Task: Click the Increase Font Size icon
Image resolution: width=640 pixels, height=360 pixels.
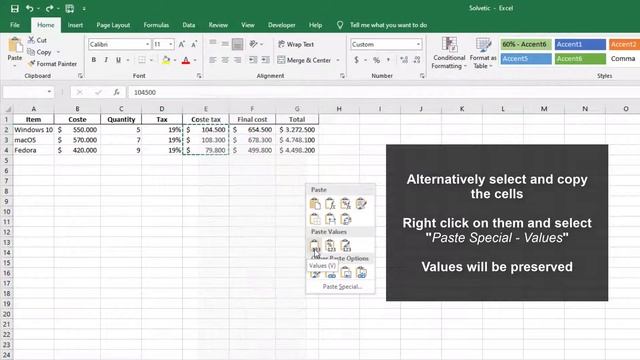Action: click(x=182, y=44)
